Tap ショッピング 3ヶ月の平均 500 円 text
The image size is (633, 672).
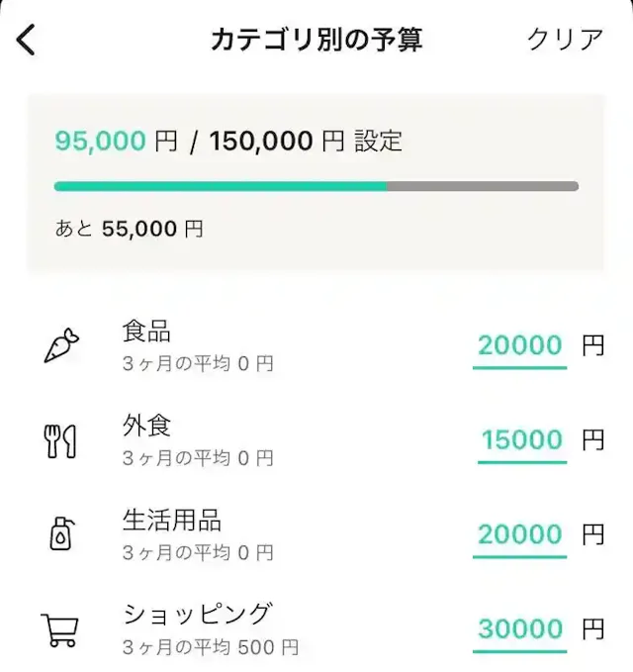coord(211,648)
